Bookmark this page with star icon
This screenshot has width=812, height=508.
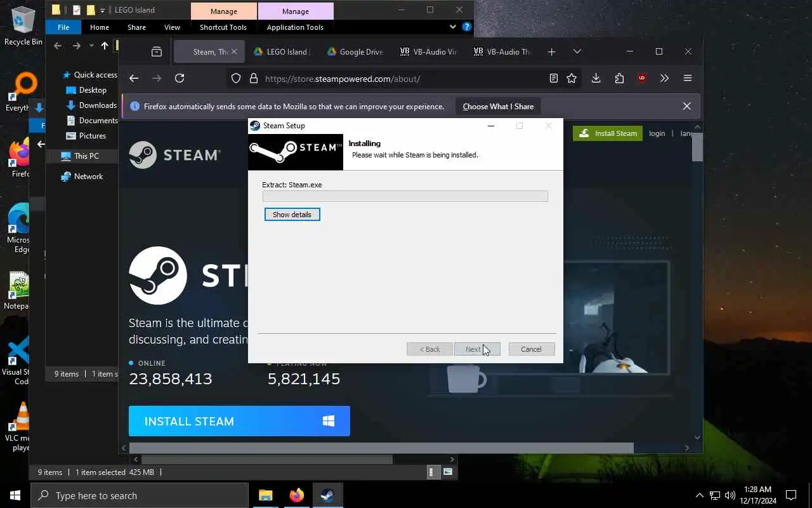(x=572, y=78)
